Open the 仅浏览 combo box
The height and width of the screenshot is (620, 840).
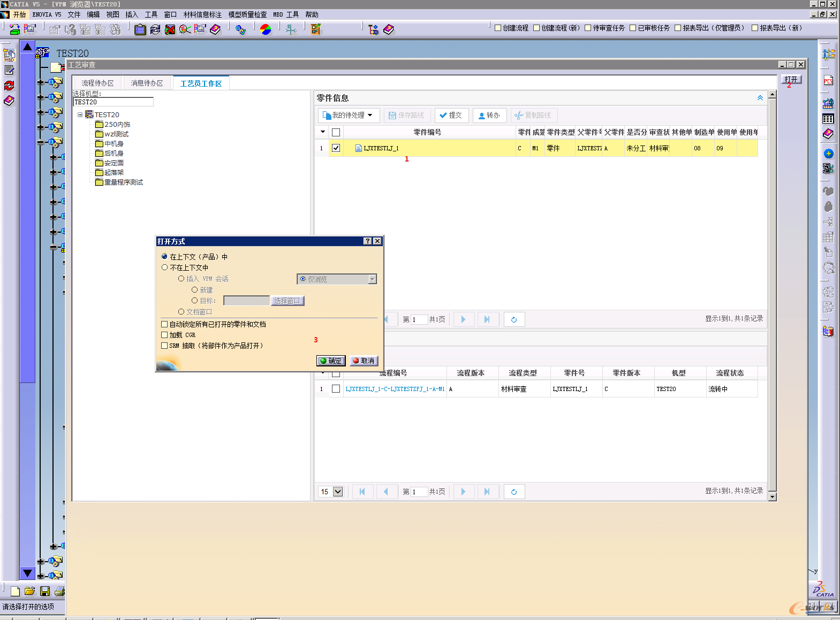tap(337, 279)
